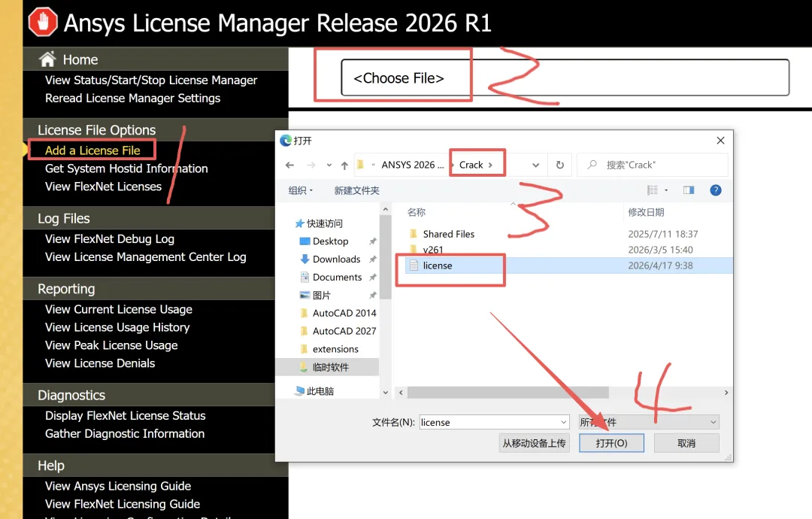The height and width of the screenshot is (519, 812).
Task: Open View License Usage History
Action: point(117,327)
